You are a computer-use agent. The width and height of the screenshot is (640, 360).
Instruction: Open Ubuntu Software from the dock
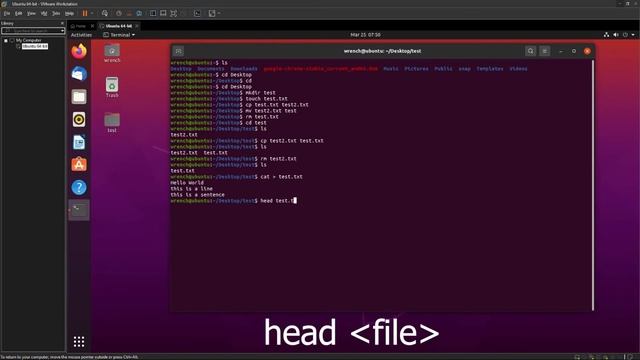[79, 164]
